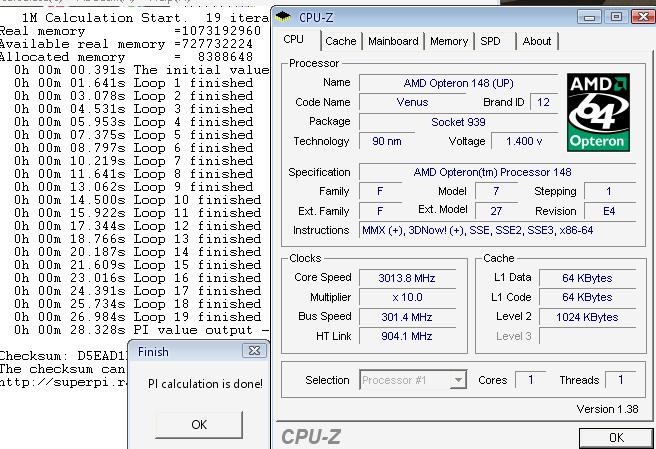
Task: Maximize the CPU-Z window
Action: pos(616,17)
